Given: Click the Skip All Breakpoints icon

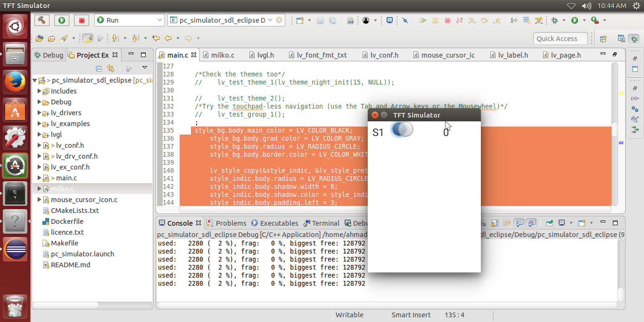Looking at the screenshot, I should point(405,20).
